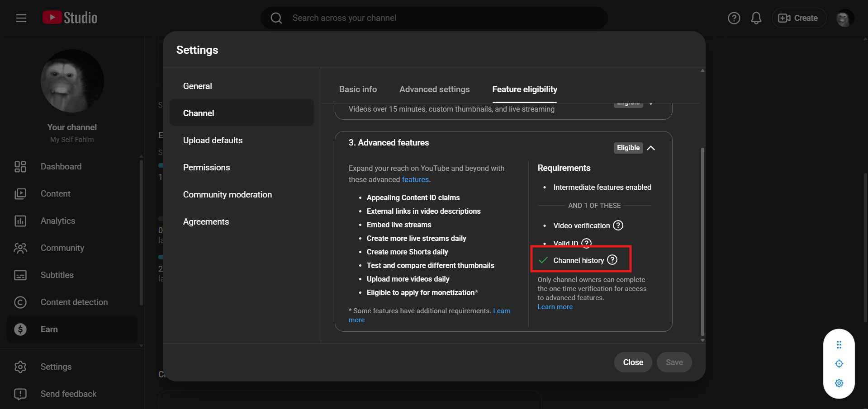Collapse the Advanced features section chevron
868x409 pixels.
(x=651, y=148)
